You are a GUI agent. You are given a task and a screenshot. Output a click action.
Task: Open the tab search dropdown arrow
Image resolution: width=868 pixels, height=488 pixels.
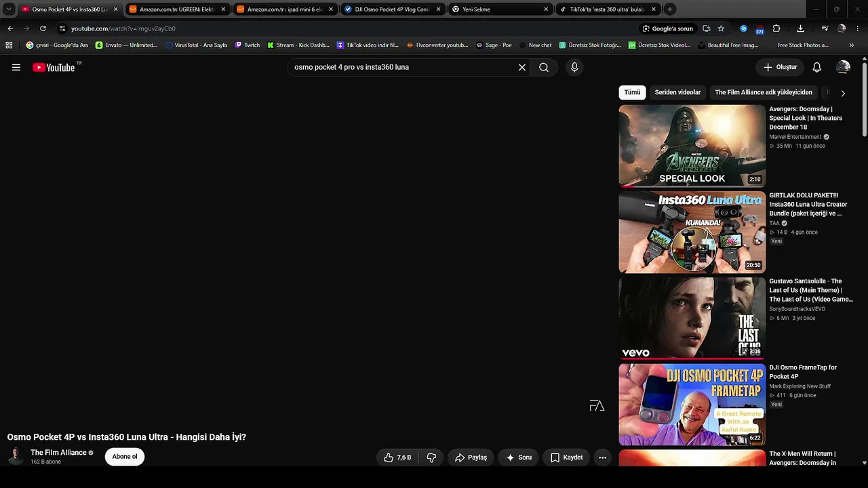(9, 9)
